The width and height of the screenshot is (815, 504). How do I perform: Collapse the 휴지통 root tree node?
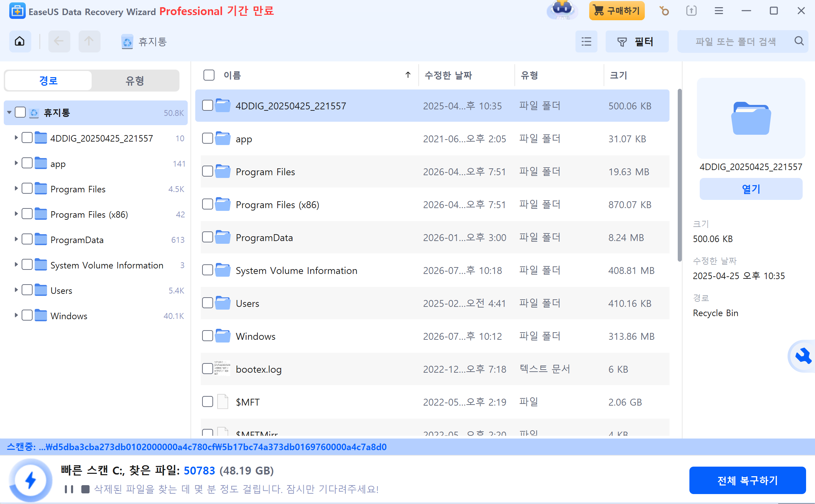pos(9,112)
